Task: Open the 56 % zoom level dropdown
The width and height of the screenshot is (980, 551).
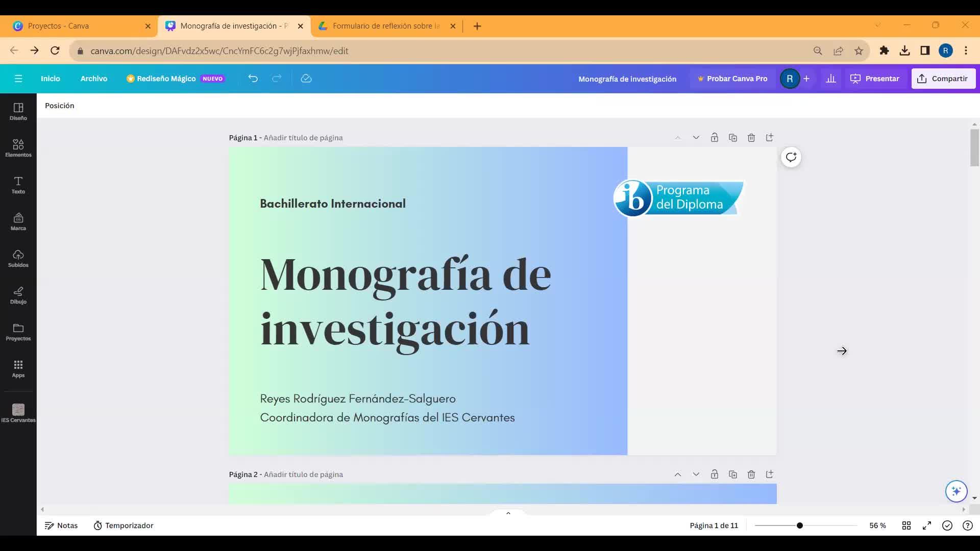Action: [878, 525]
